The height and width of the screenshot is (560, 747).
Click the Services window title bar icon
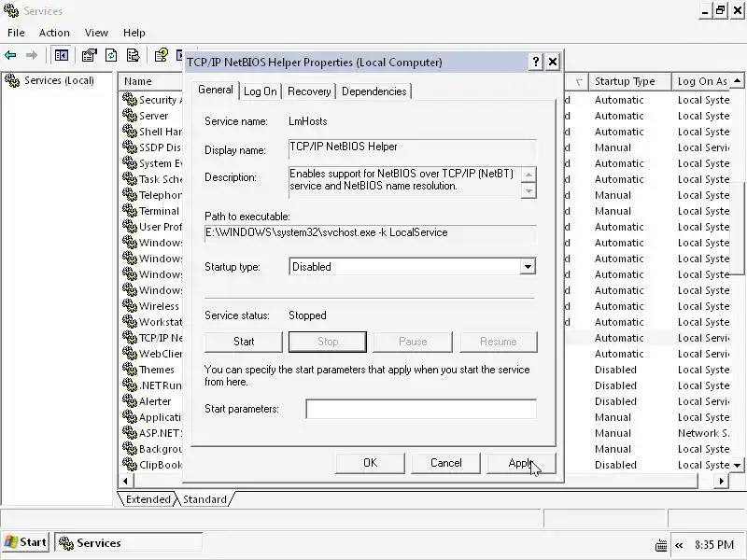point(11,10)
